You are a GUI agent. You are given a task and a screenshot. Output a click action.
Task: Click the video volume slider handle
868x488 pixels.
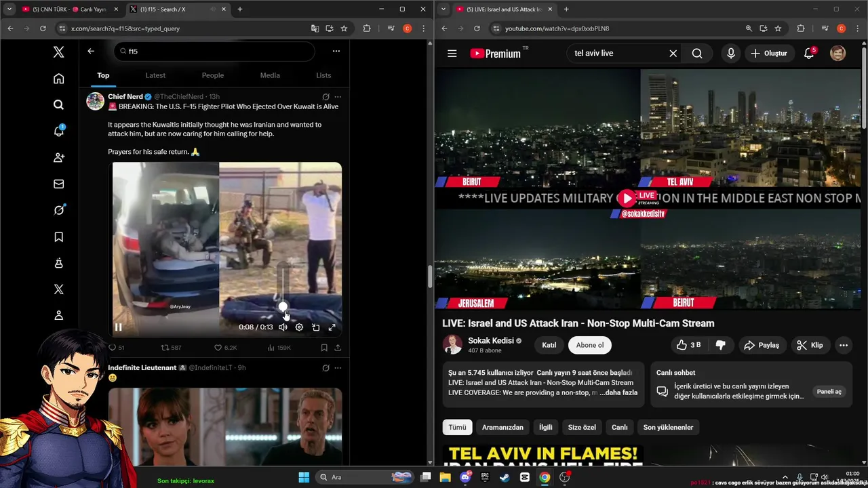click(x=283, y=307)
